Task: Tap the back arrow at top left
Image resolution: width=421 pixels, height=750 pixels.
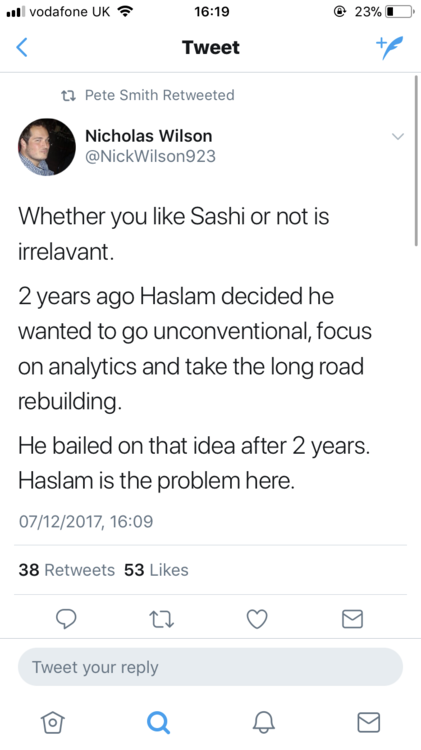Action: pyautogui.click(x=22, y=47)
